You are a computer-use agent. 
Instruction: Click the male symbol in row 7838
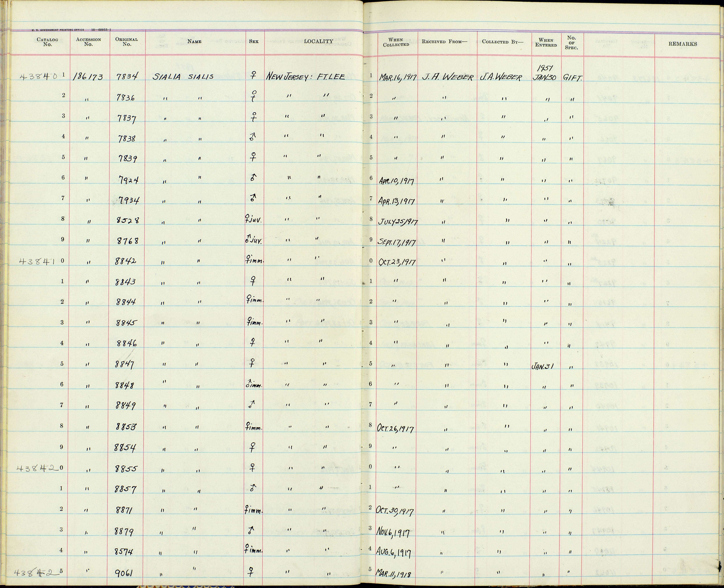point(252,137)
